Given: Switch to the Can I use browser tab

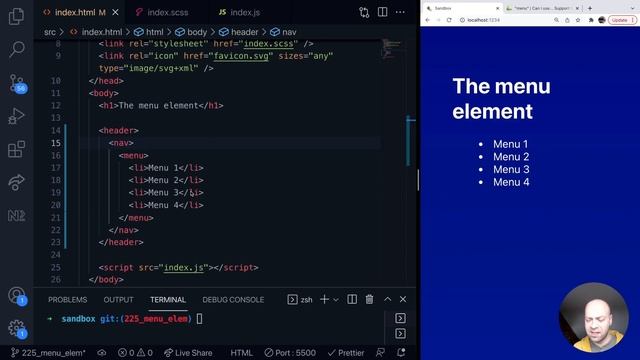Looking at the screenshot, I should click(x=542, y=8).
